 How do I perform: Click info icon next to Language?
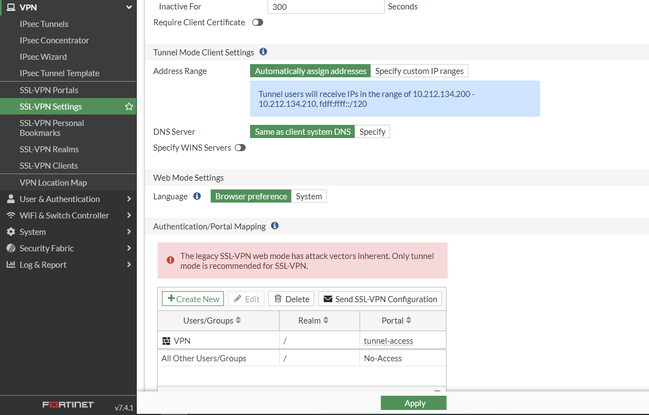pos(197,196)
